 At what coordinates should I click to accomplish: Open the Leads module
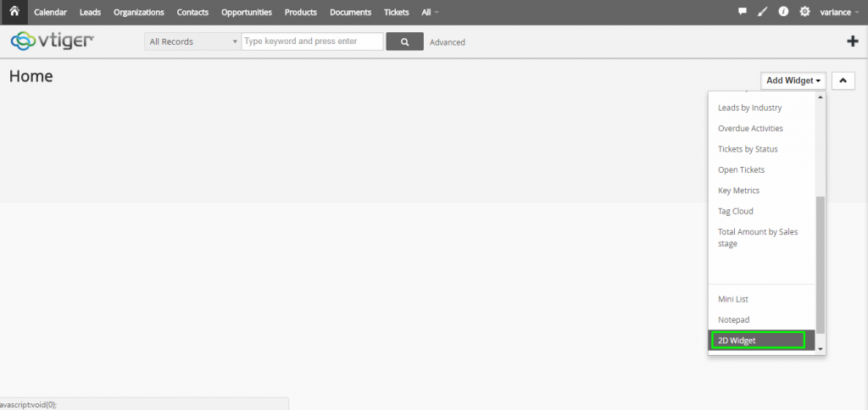(x=90, y=12)
